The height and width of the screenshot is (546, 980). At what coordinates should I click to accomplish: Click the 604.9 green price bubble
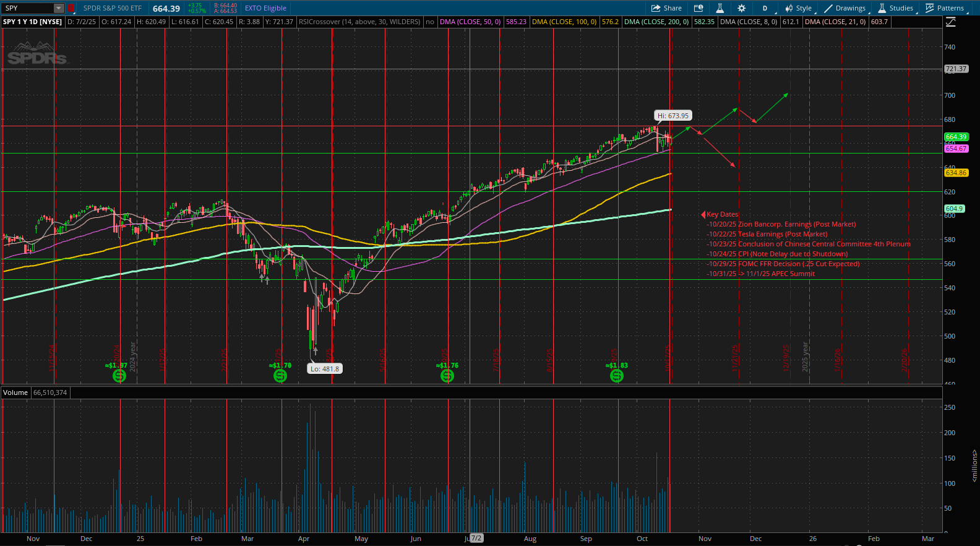(954, 209)
